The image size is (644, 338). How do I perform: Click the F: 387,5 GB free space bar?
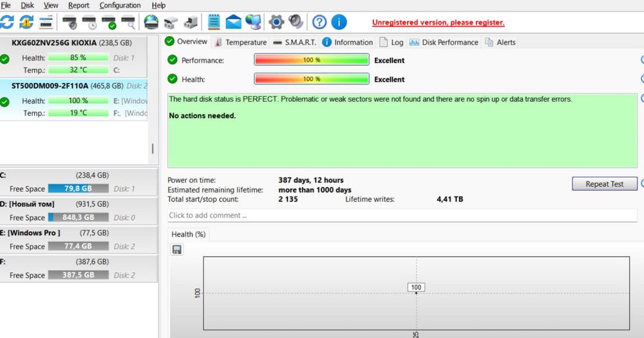click(x=78, y=275)
